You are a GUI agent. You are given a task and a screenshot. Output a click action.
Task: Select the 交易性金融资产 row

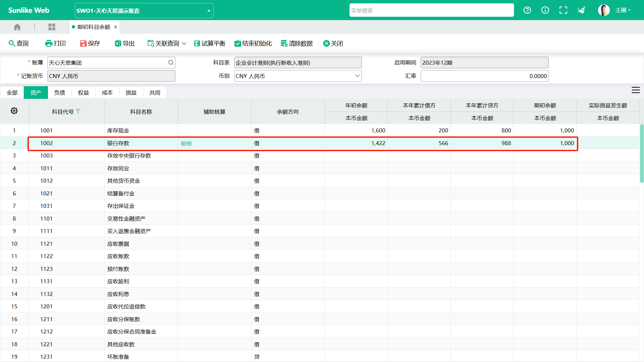pos(319,219)
